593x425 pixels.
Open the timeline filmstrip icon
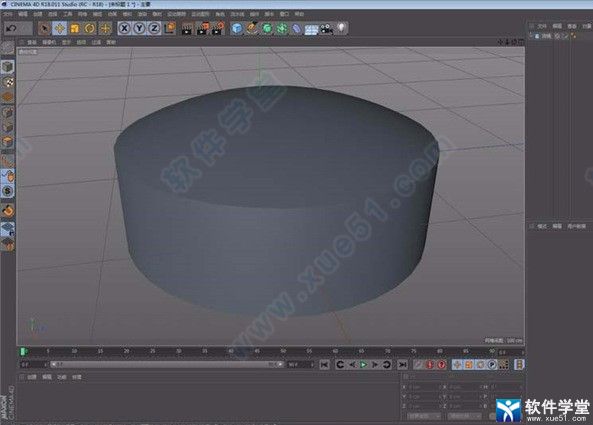click(x=519, y=365)
